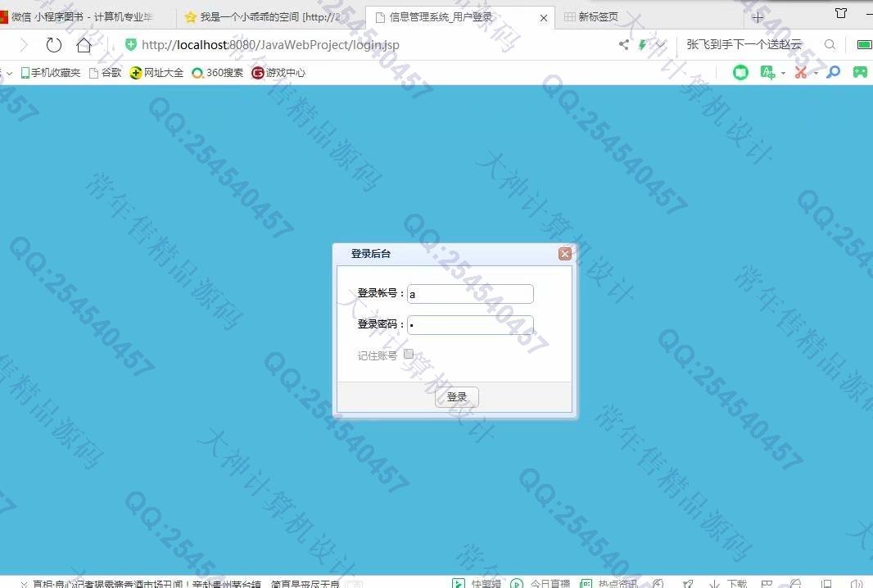Click the search magnifier icon in search box
This screenshot has width=873, height=588.
(x=830, y=44)
